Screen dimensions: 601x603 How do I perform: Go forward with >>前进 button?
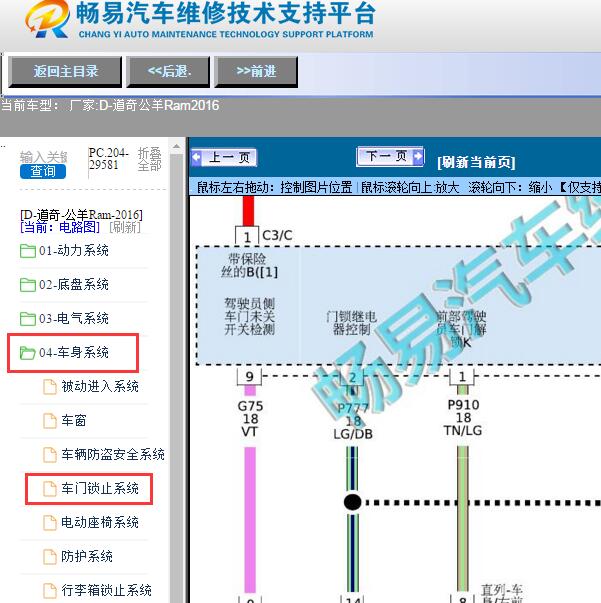256,72
